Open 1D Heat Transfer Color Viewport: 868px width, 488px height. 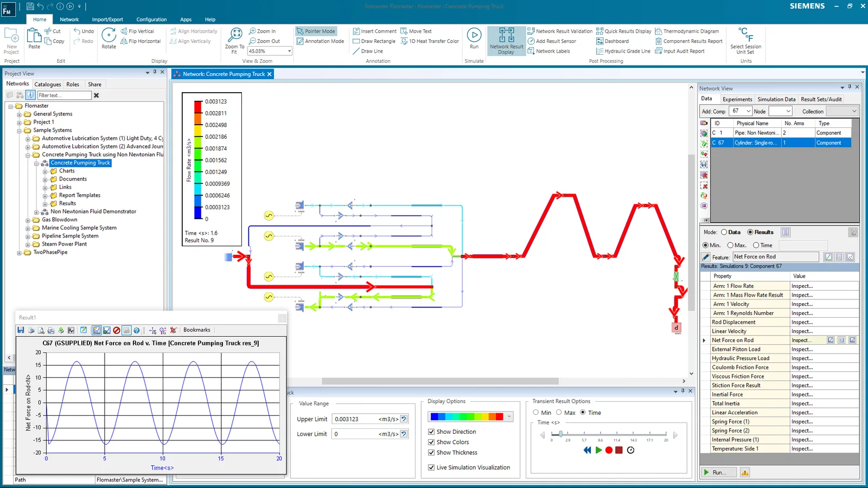click(430, 41)
